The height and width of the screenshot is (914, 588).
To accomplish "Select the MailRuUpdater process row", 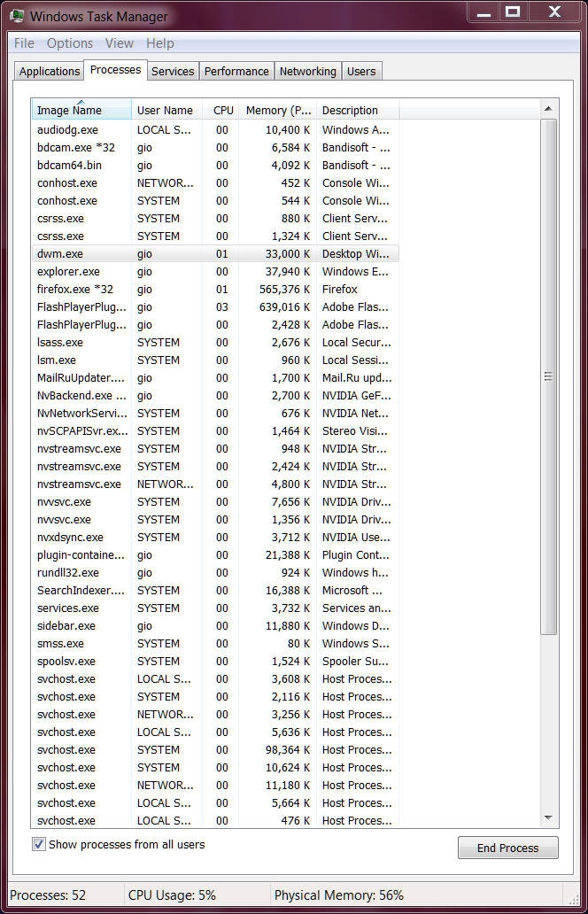I will pos(215,377).
